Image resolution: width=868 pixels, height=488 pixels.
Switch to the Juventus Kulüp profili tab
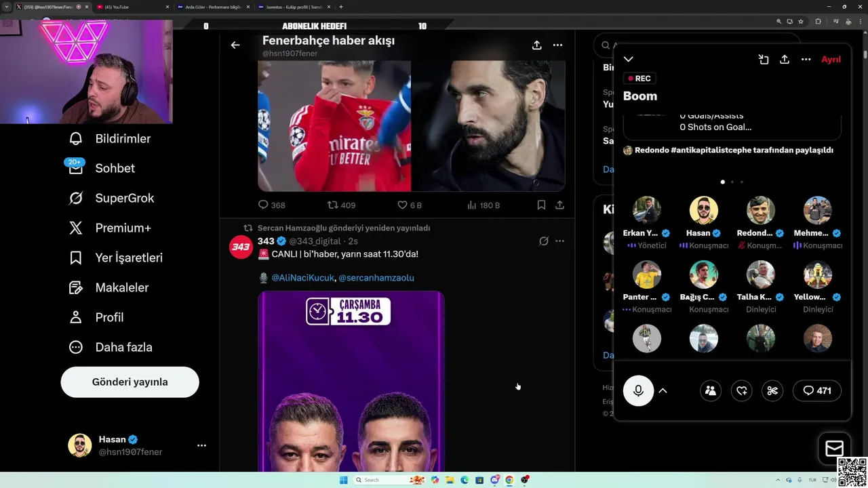click(x=294, y=7)
